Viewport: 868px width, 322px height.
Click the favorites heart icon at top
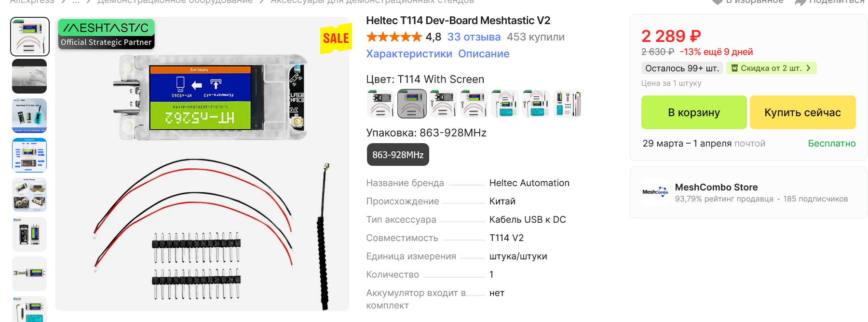coord(717,2)
